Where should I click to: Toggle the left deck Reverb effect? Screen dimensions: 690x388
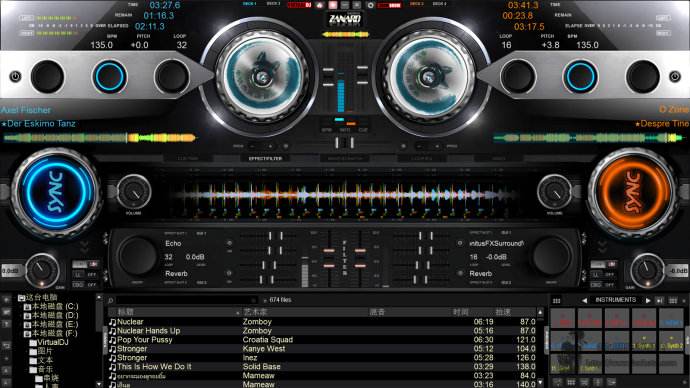coord(229,273)
